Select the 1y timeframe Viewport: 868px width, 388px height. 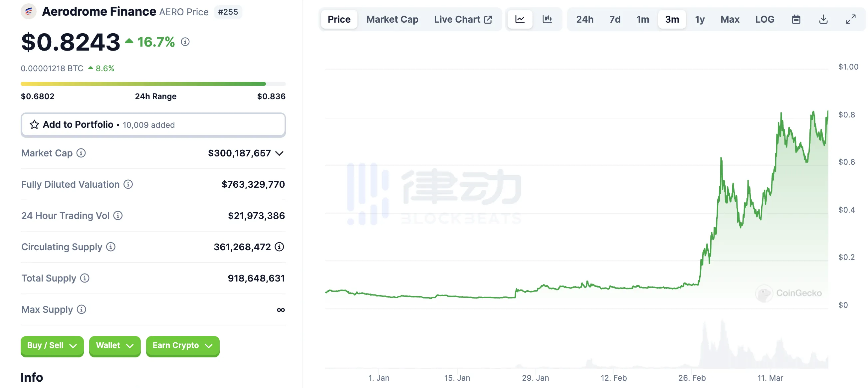point(700,19)
